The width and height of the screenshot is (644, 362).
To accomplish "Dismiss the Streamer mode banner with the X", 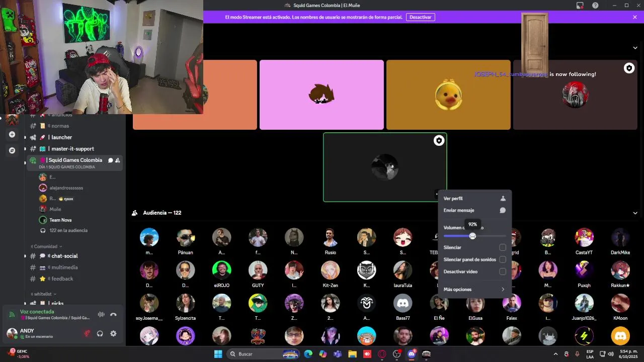I will [x=635, y=17].
